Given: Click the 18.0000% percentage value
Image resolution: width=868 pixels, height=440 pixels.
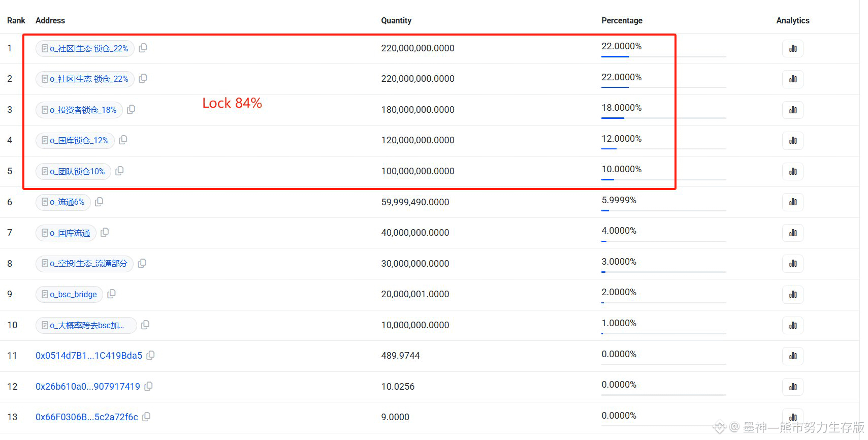Looking at the screenshot, I should coord(622,108).
